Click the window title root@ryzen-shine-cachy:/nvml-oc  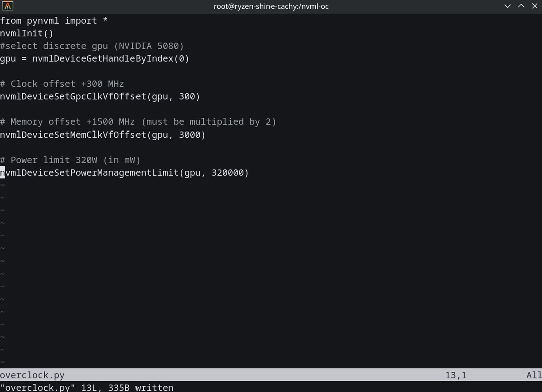click(x=271, y=6)
